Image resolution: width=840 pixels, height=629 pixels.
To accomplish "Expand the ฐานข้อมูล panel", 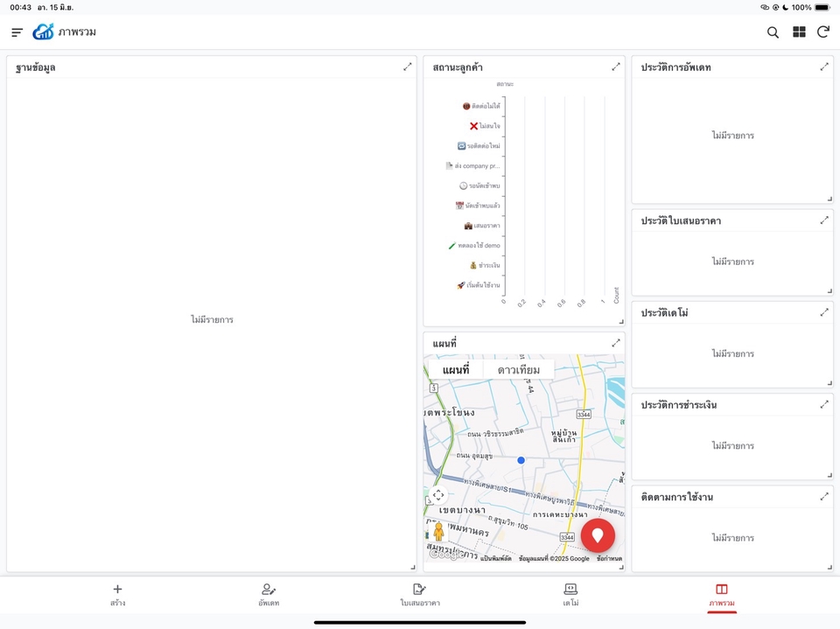I will [407, 66].
